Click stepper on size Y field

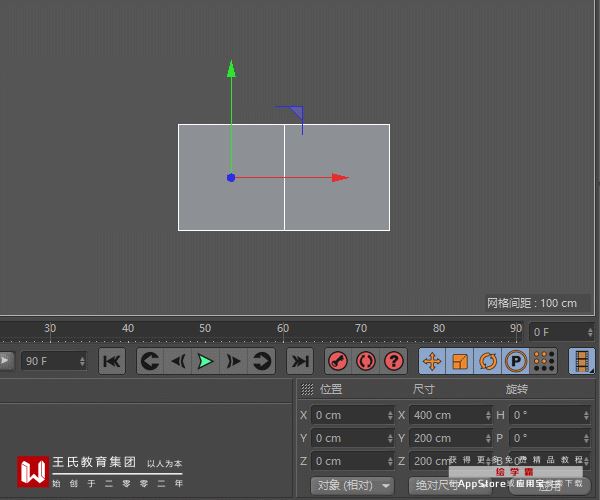click(x=488, y=438)
